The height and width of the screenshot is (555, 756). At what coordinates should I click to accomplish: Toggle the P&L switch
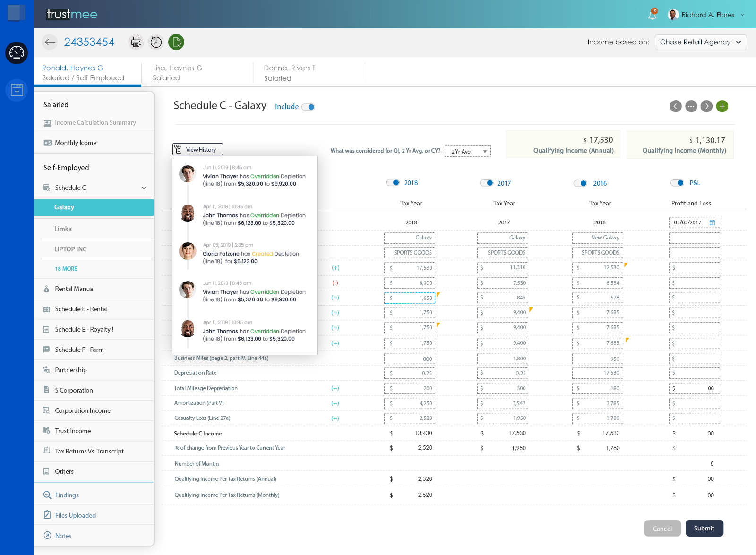pos(678,183)
